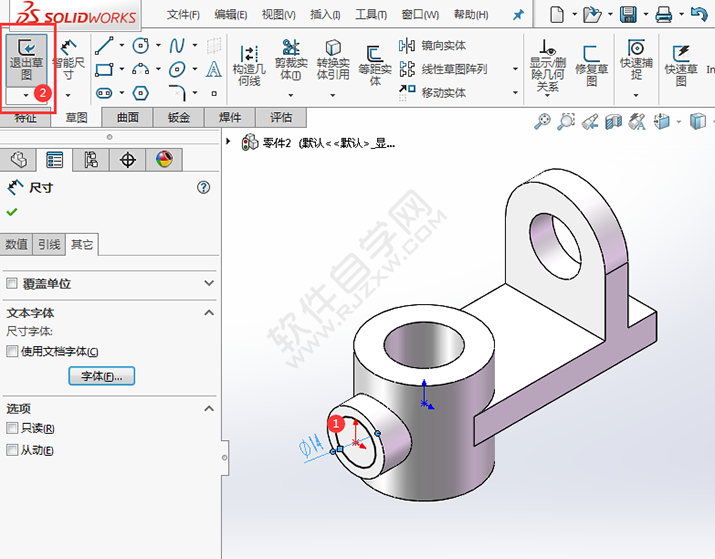The width and height of the screenshot is (715, 559).
Task: Click the Quick Snaps (快速捕捉) tool
Action: 636,60
